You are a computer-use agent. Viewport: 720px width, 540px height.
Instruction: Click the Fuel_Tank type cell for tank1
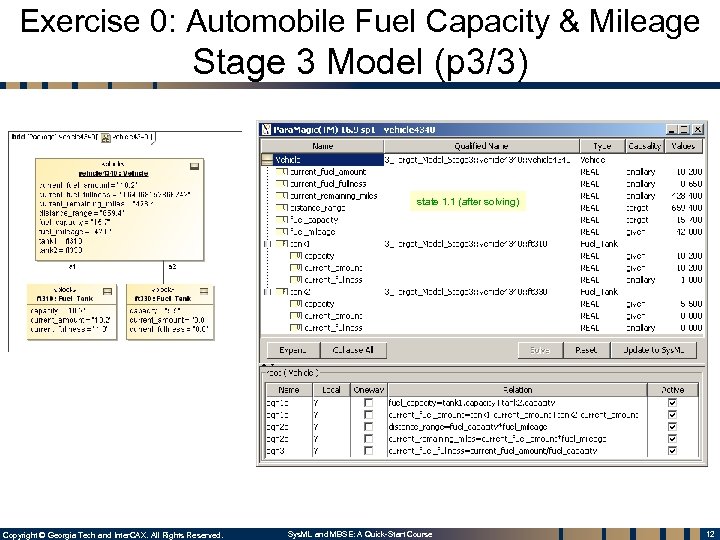(x=602, y=244)
